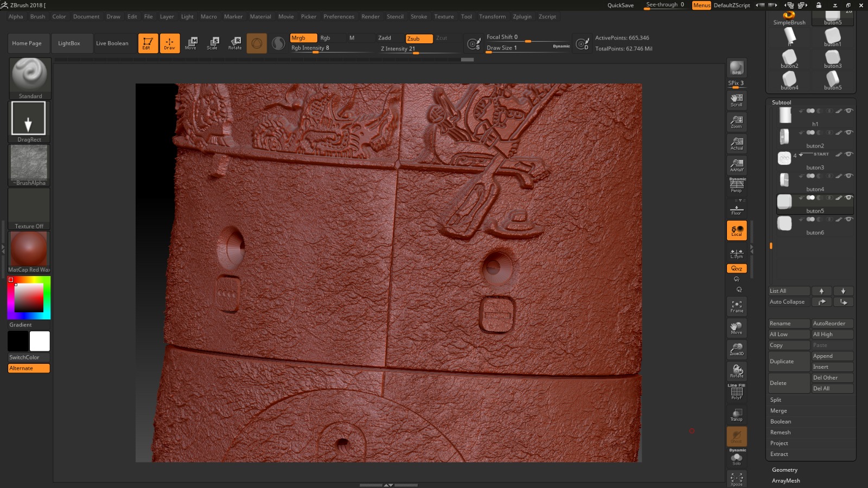Viewport: 868px width, 488px height.
Task: Hide the buton6 subtool with eye icon
Action: 849,219
